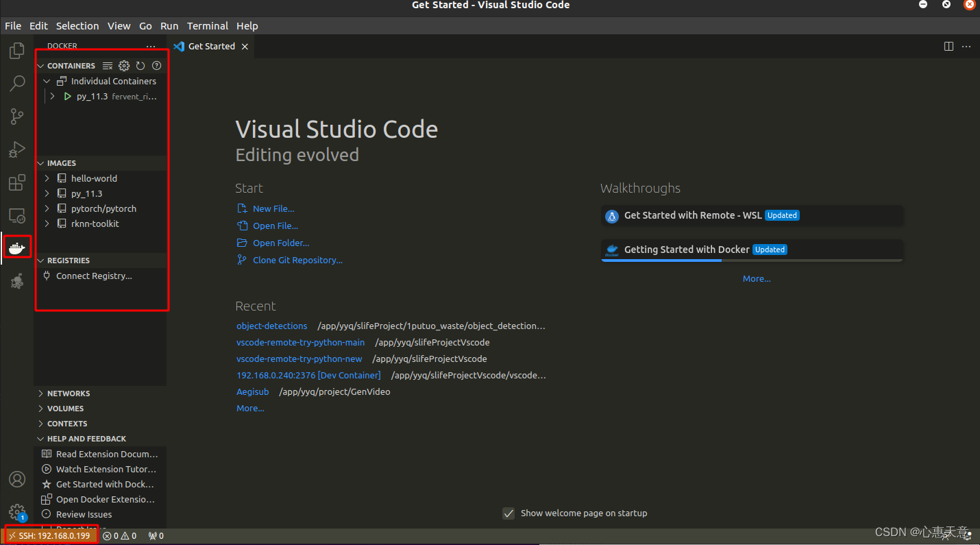
Task: Open the Manage gear icon with badge
Action: [16, 512]
